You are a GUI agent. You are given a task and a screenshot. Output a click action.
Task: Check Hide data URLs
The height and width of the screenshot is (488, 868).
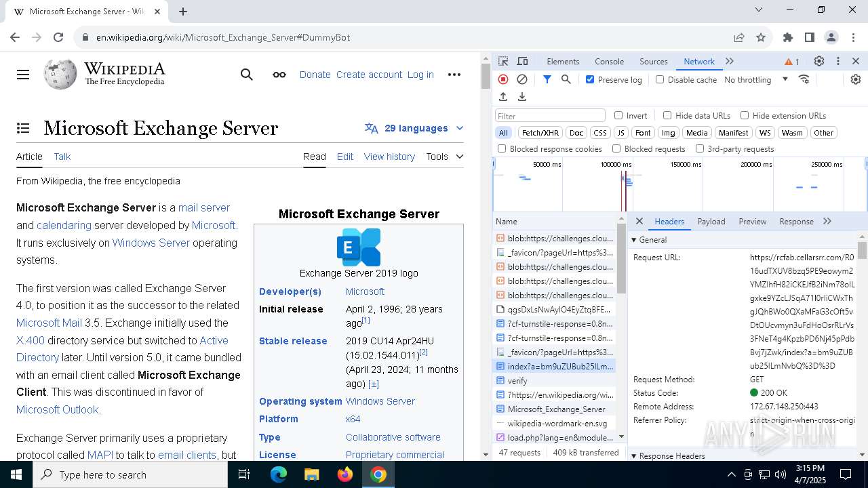667,115
